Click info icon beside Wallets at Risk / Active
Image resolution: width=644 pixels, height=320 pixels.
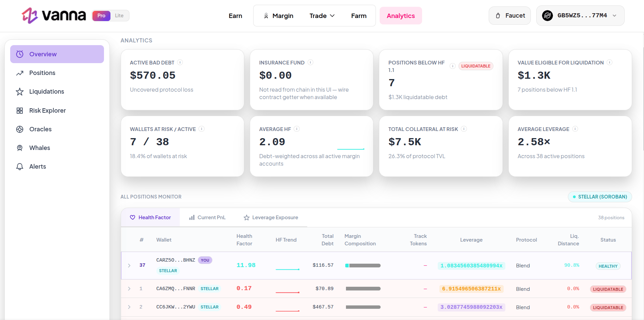(x=202, y=129)
